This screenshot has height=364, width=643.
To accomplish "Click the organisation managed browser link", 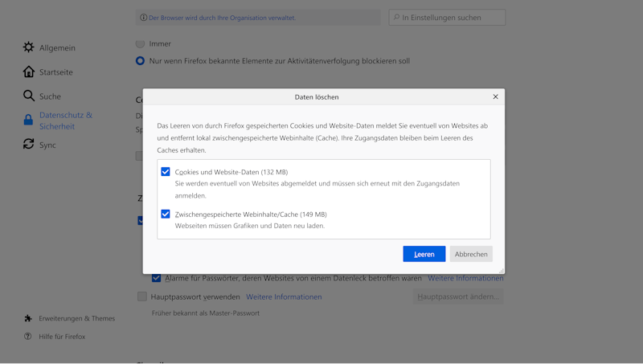I will pos(222,18).
